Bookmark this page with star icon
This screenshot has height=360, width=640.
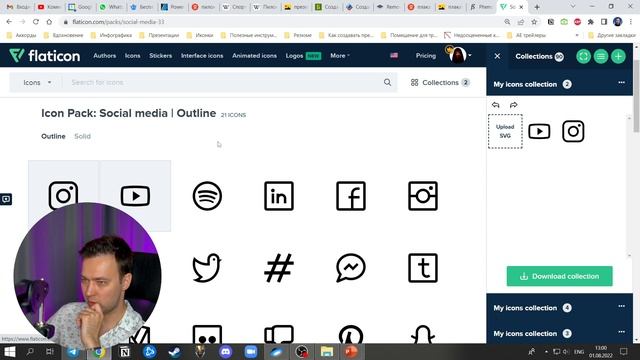click(x=534, y=22)
